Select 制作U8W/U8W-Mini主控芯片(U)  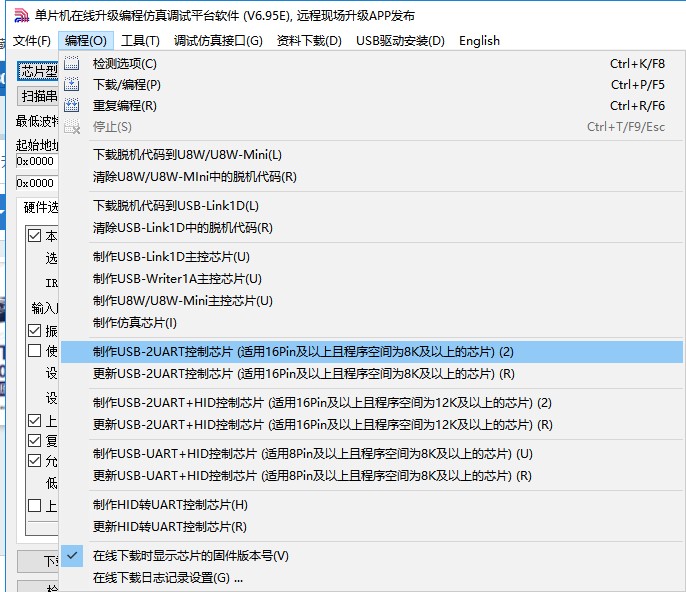tap(372, 301)
